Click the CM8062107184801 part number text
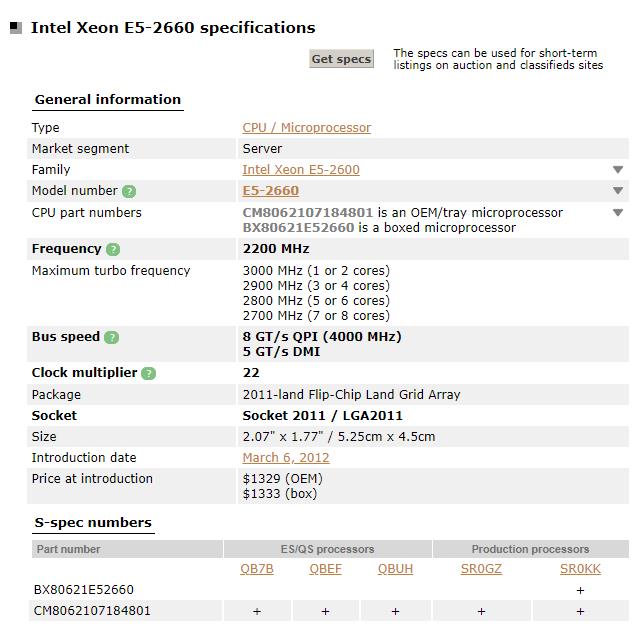The image size is (643, 627). [x=92, y=610]
